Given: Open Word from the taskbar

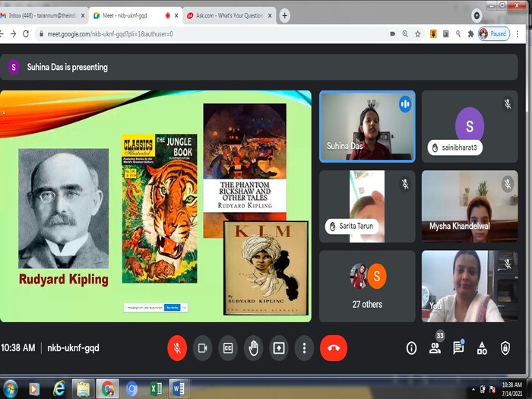Looking at the screenshot, I should coord(179,389).
